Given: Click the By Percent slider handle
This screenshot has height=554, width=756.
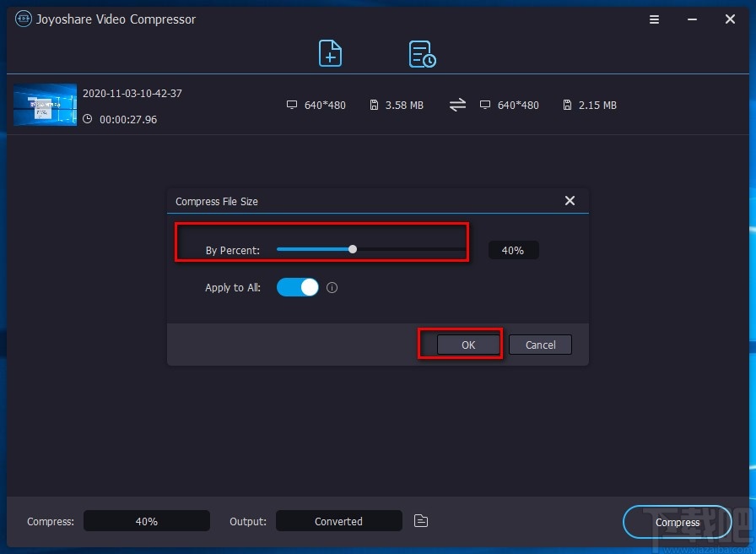Looking at the screenshot, I should (x=353, y=249).
